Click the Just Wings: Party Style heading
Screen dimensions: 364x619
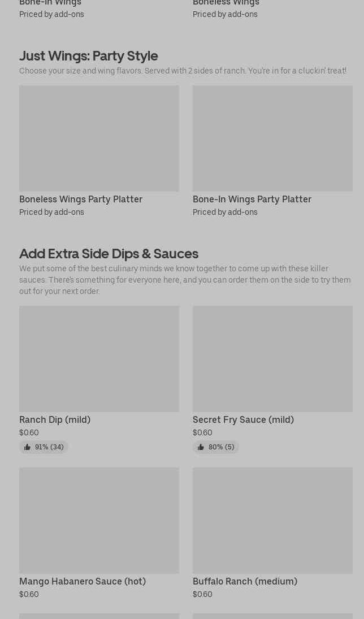point(89,56)
